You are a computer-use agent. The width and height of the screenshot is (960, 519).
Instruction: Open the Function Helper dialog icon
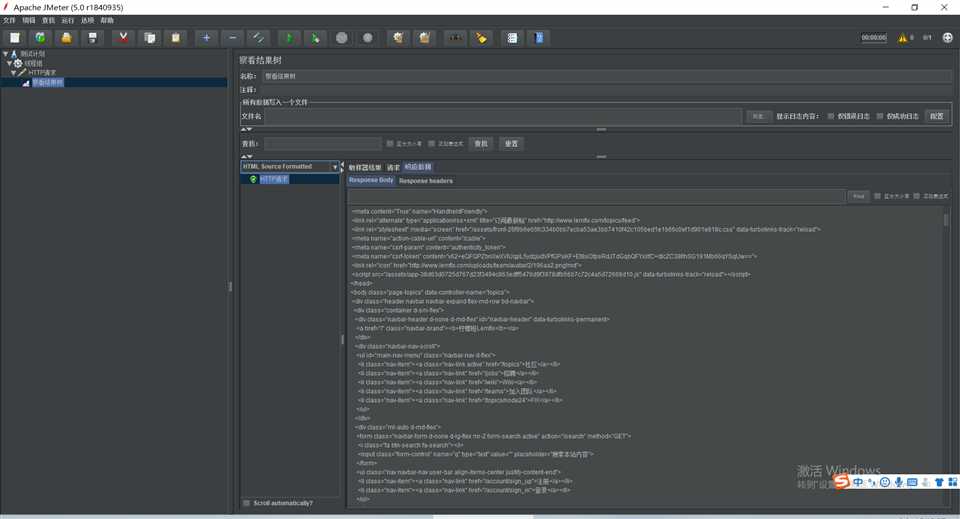coord(512,38)
